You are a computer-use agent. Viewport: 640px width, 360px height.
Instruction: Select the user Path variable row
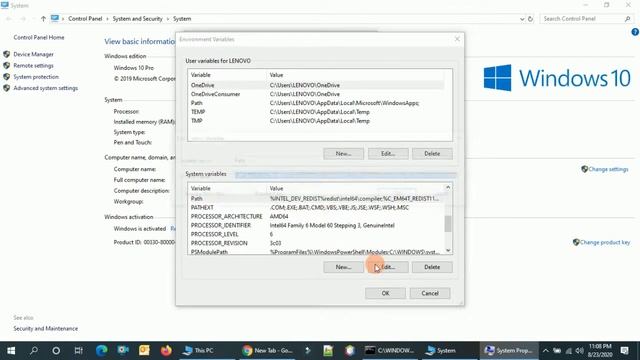tap(317, 103)
